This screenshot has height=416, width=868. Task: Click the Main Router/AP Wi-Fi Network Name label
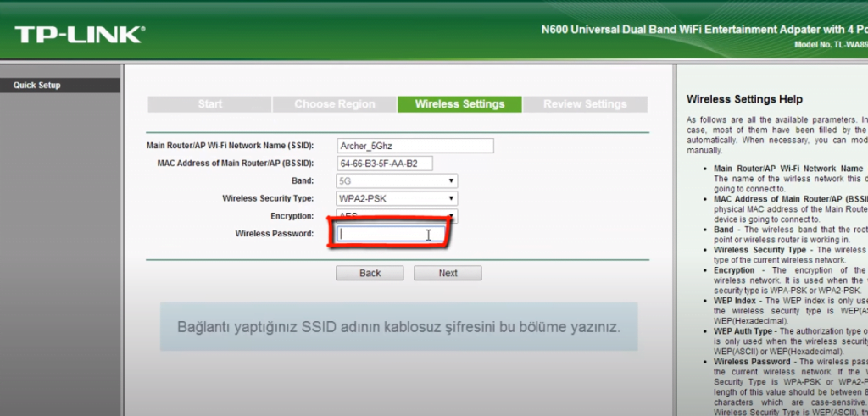pyautogui.click(x=231, y=146)
